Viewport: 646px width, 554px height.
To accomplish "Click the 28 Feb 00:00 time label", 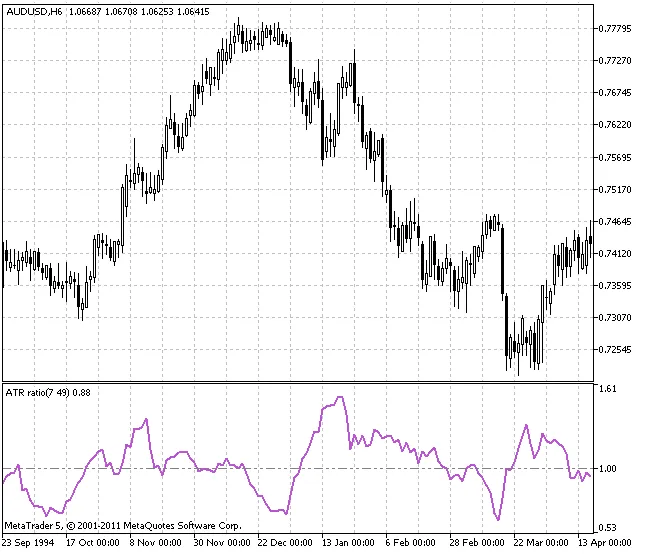I will (477, 542).
